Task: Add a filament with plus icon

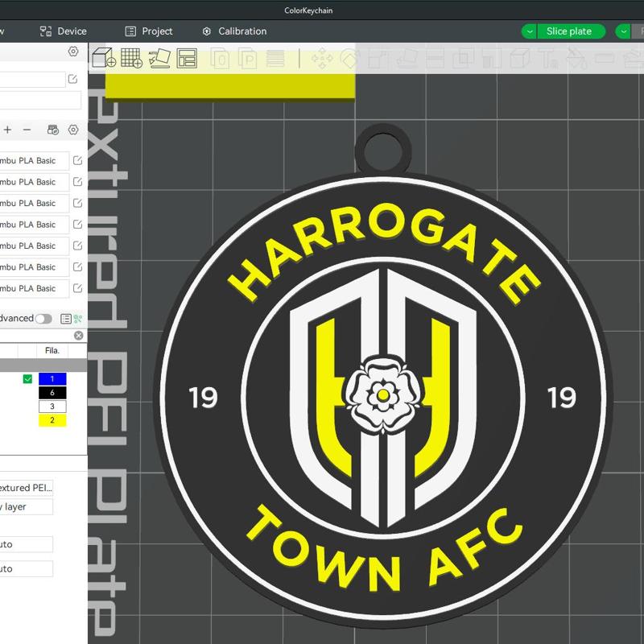Action: tap(7, 130)
